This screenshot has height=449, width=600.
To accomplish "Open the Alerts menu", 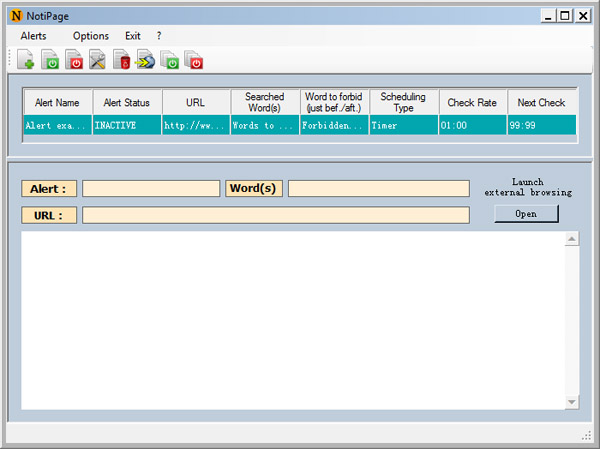I will pos(33,36).
